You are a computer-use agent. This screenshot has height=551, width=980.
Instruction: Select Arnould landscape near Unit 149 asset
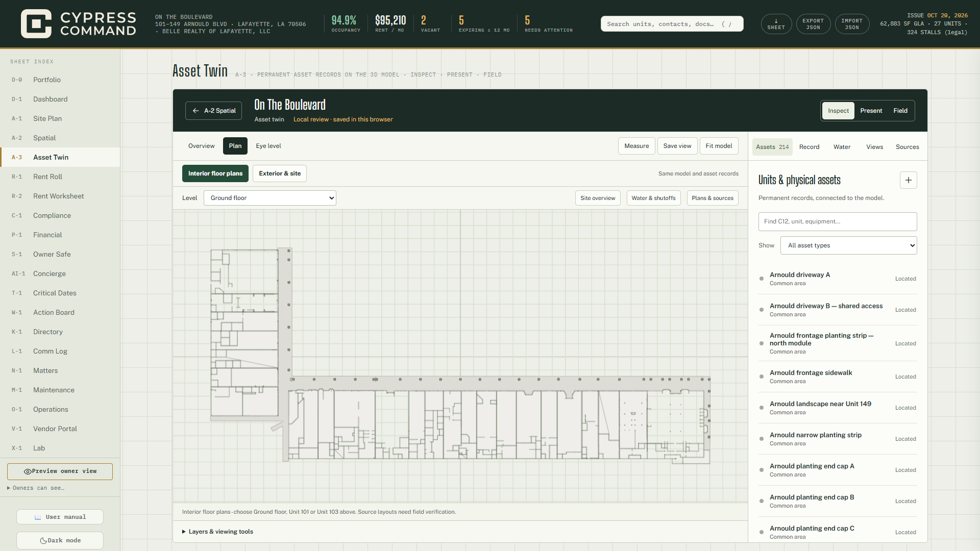click(838, 408)
